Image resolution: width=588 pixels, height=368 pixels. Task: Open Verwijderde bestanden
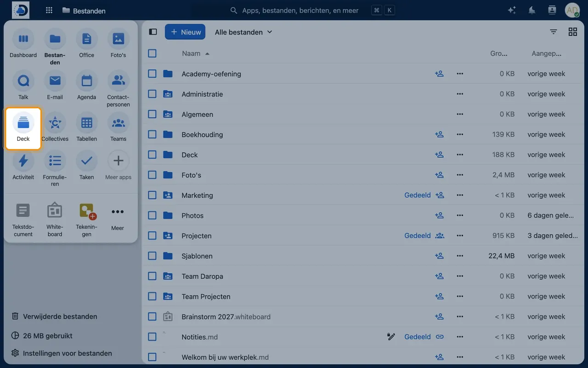tap(54, 316)
